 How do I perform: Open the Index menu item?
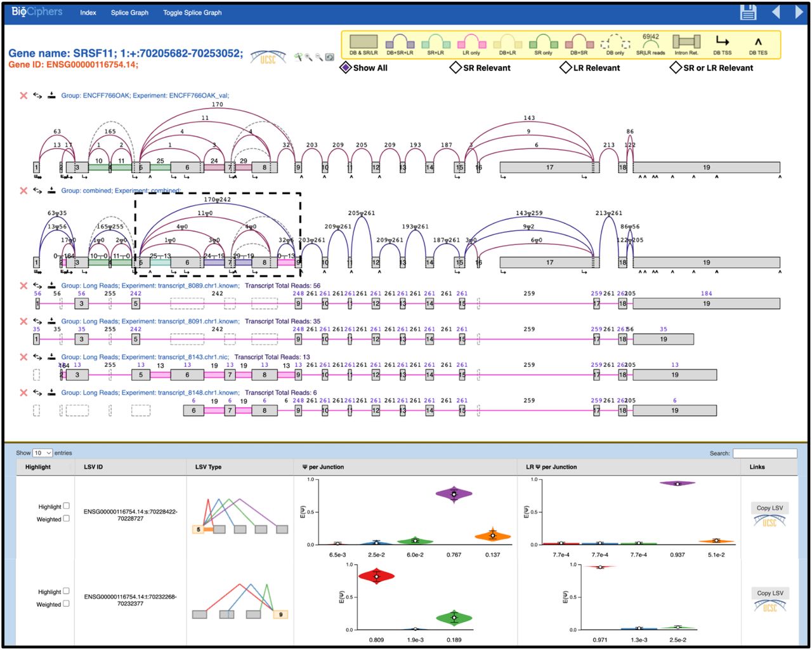(88, 13)
